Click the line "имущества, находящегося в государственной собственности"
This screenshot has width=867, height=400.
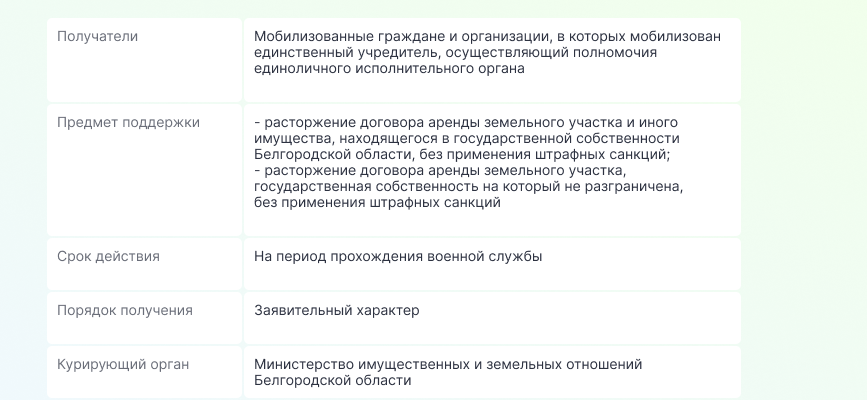point(467,138)
